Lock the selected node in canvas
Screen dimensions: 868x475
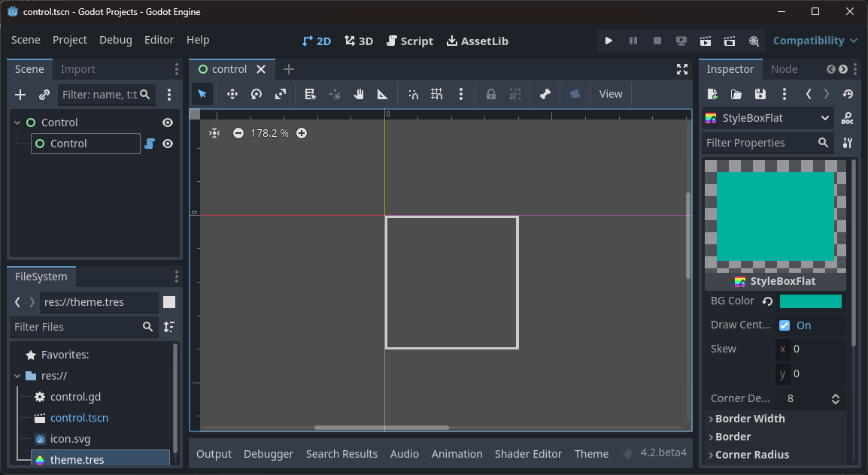click(490, 94)
